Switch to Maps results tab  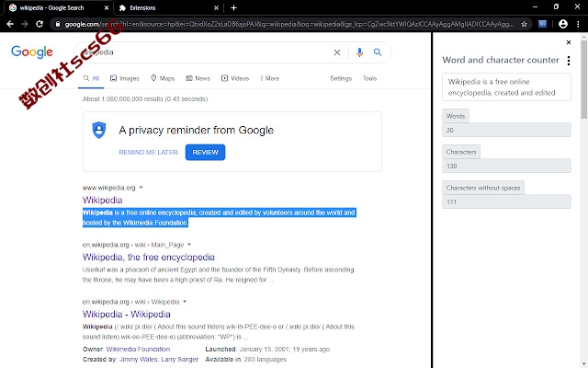[x=163, y=78]
